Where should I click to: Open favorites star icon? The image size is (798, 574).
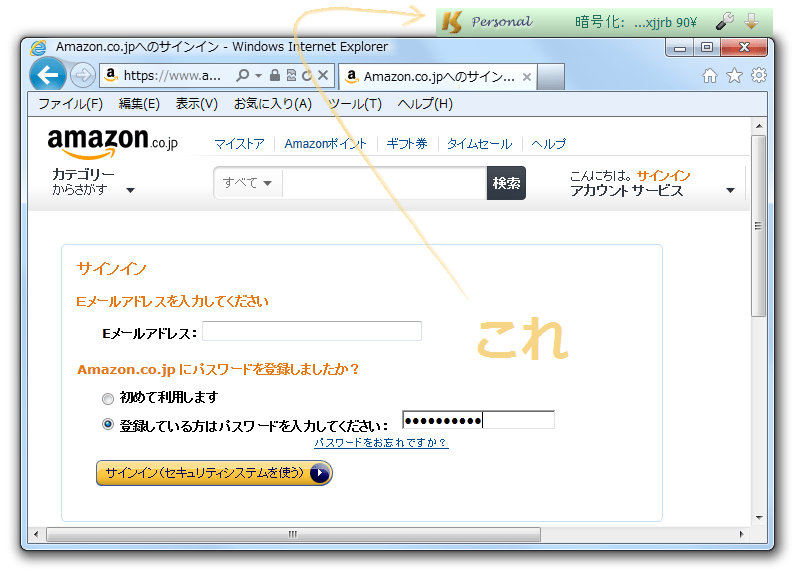pos(734,76)
